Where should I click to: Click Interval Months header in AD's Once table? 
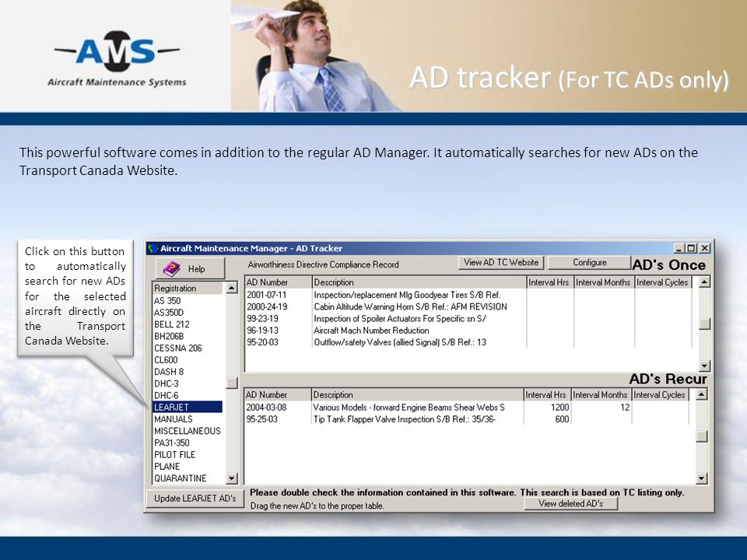point(604,282)
